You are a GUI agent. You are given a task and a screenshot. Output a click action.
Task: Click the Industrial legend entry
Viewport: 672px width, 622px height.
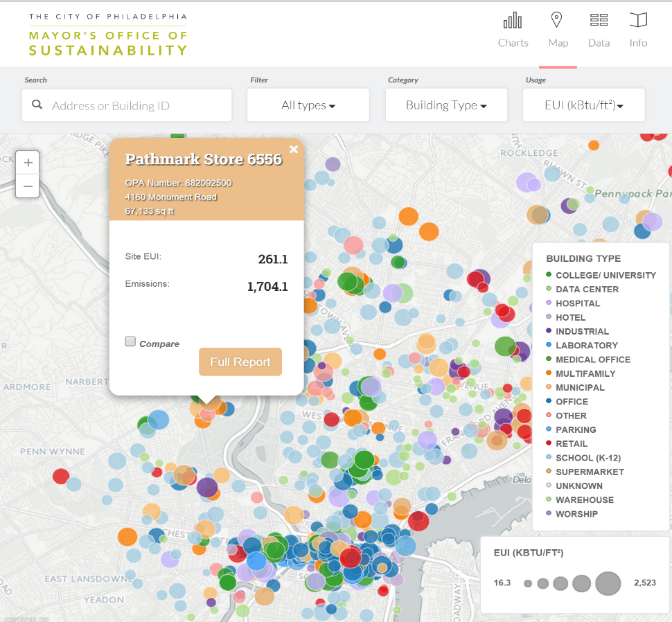577,332
